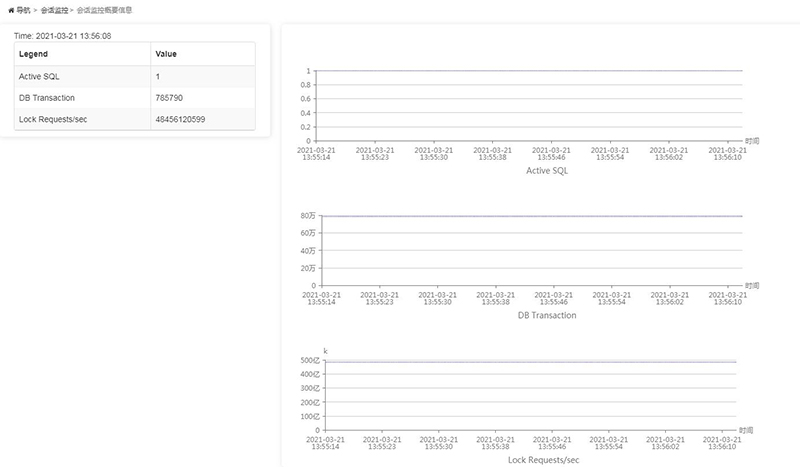
Task: Click the 60万 y-axis label
Action: [308, 233]
